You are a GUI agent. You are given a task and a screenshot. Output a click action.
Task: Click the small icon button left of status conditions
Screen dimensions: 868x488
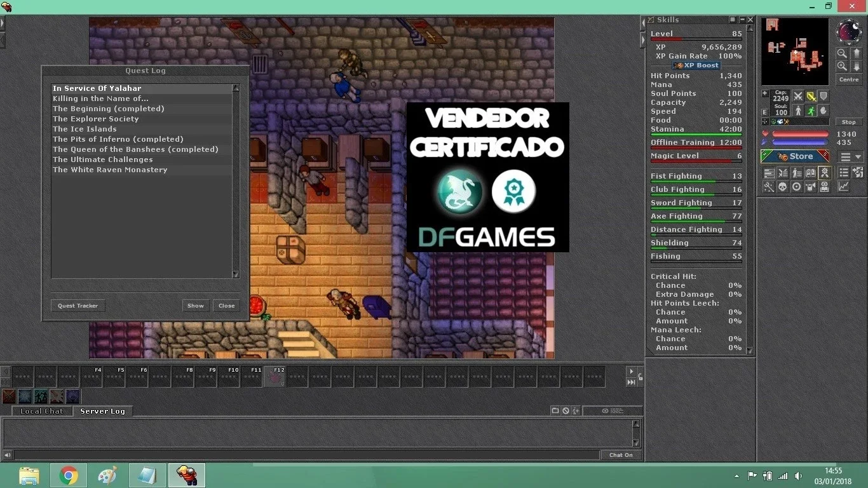coord(765,121)
